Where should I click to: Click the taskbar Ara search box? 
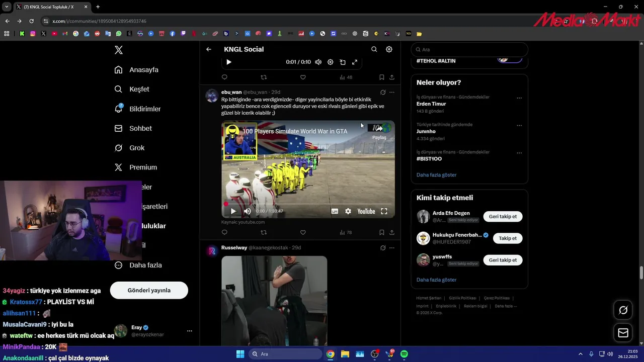coord(285,354)
